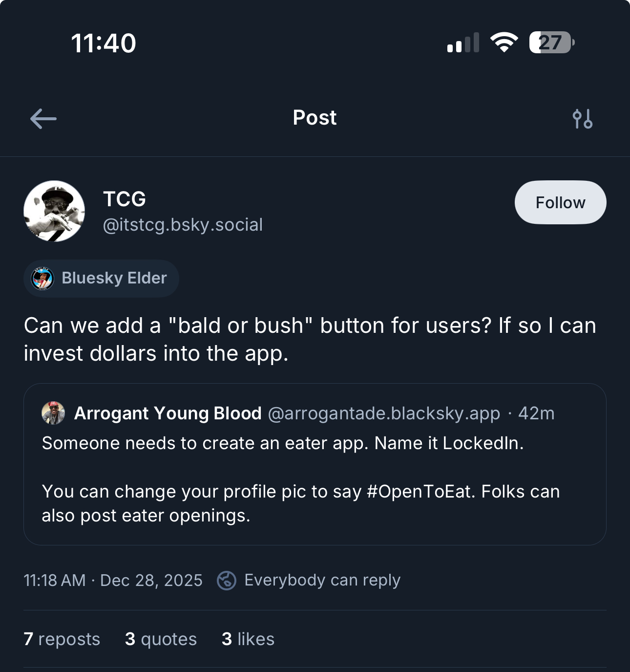Tap the TCG display name
Screen dimensions: 630x672
tap(125, 199)
